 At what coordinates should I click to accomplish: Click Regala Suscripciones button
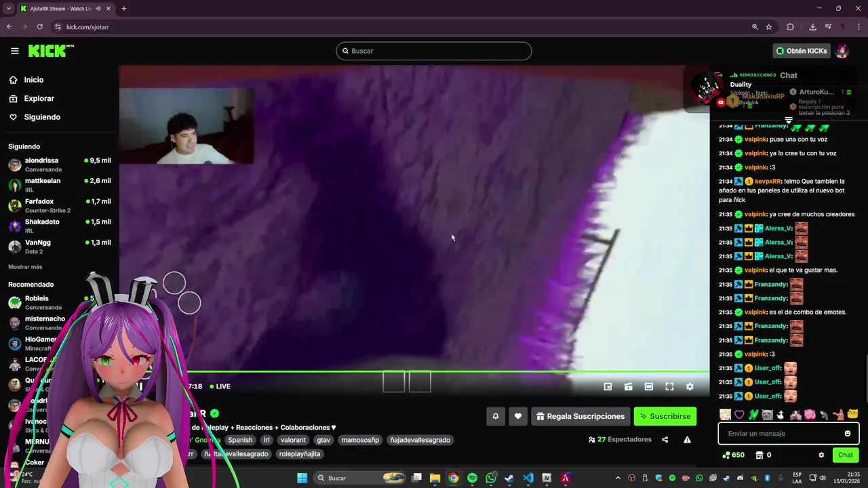(x=580, y=416)
